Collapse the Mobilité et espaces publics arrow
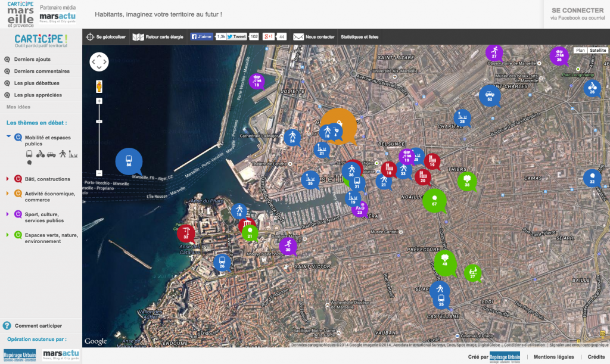This screenshot has height=364, width=610. point(8,137)
